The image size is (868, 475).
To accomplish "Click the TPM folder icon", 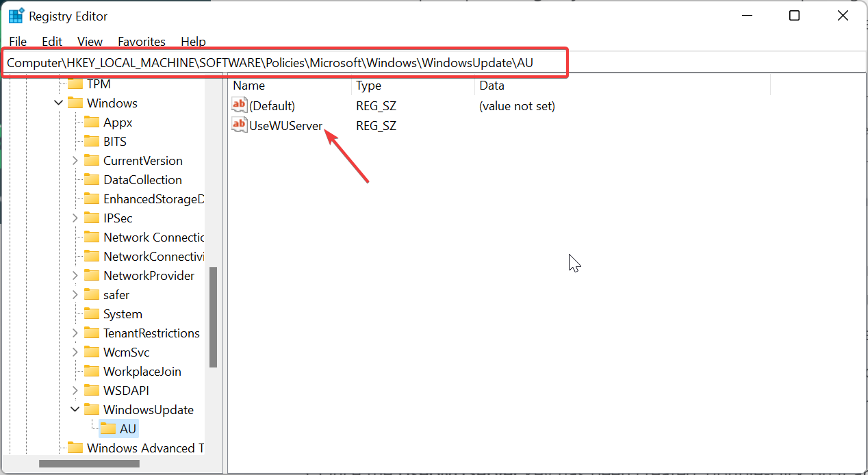I will pos(75,84).
